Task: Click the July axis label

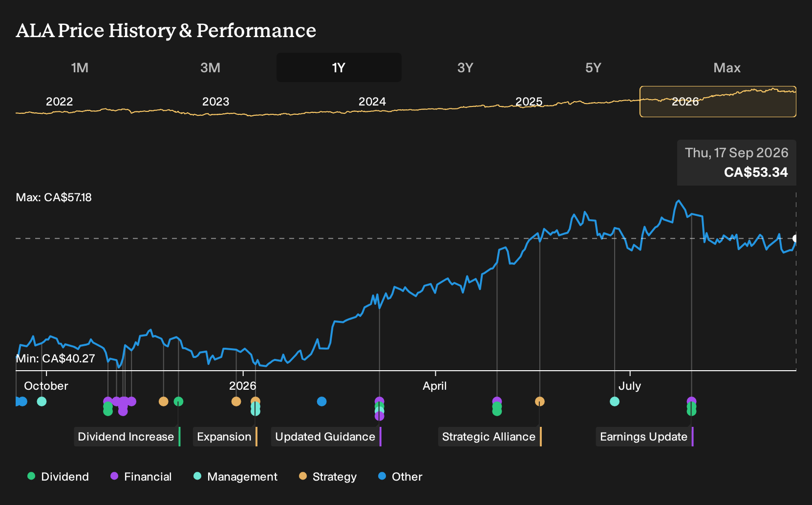Action: [630, 386]
